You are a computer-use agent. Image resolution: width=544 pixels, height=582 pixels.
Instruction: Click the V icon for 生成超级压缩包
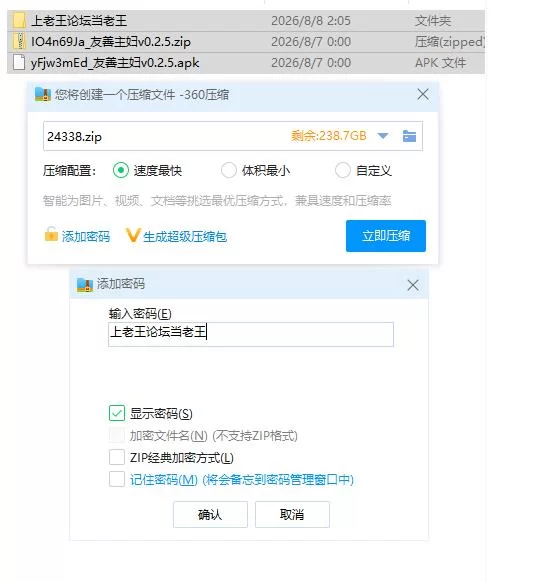tap(132, 235)
